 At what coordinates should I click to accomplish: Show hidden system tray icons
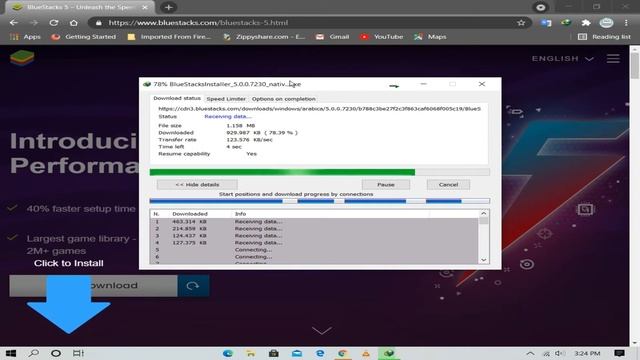click(530, 353)
